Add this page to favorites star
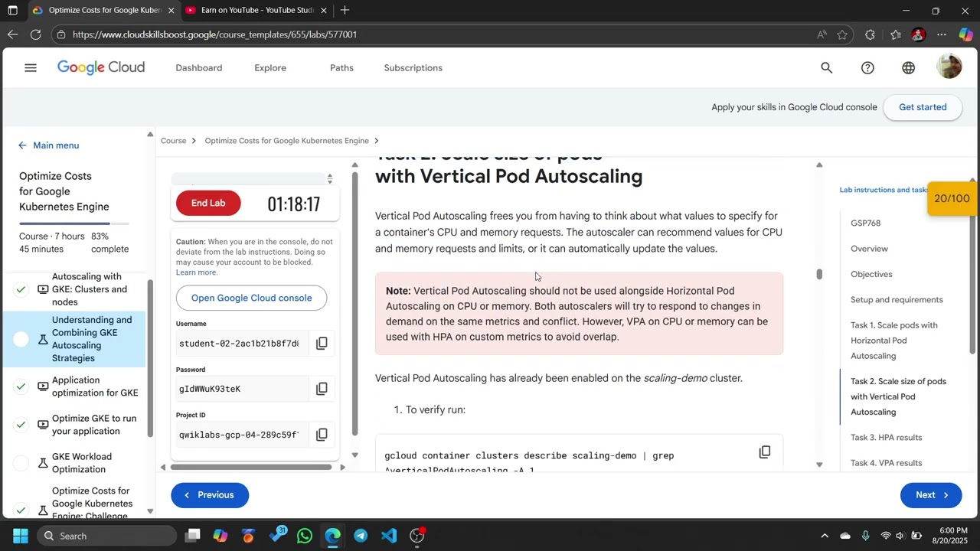Viewport: 980px width, 551px height. [x=842, y=34]
